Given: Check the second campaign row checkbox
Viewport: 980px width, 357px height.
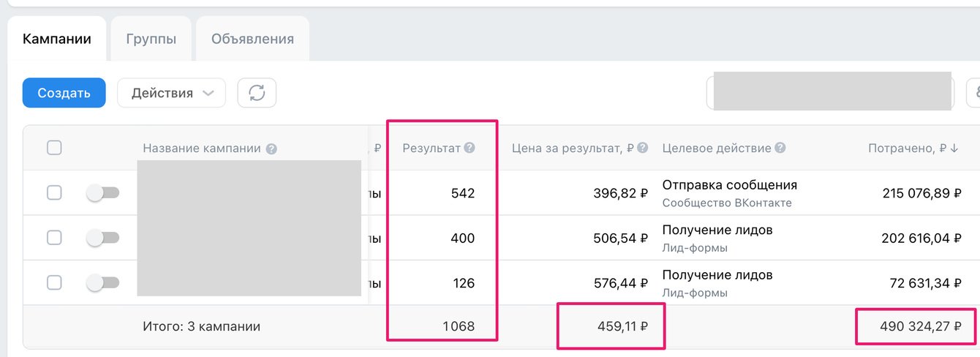Looking at the screenshot, I should [54, 238].
